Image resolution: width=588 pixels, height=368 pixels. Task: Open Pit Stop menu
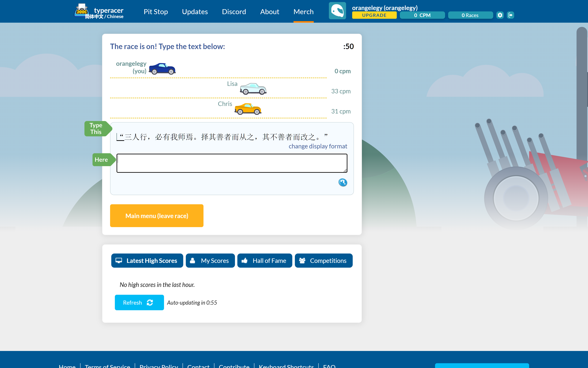point(156,11)
